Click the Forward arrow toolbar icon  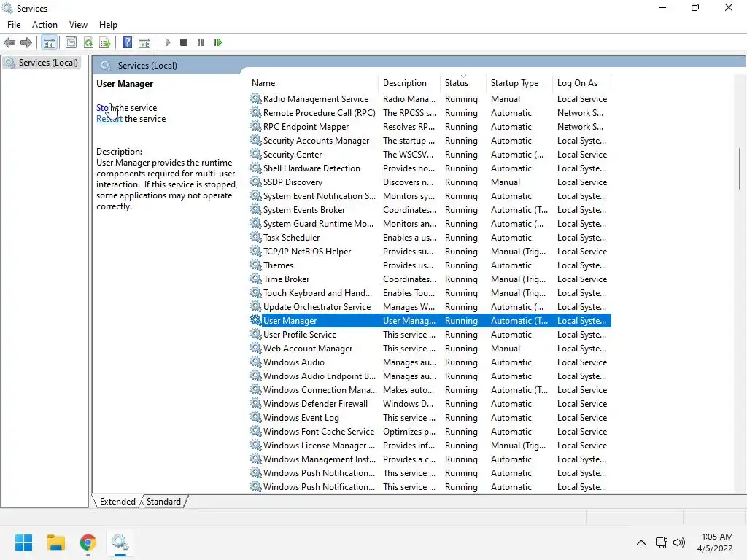(26, 43)
